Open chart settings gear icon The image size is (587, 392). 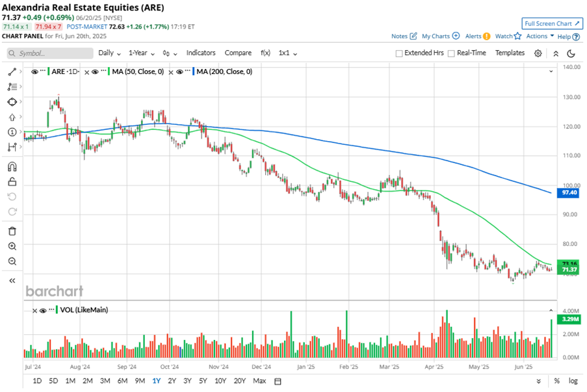538,53
